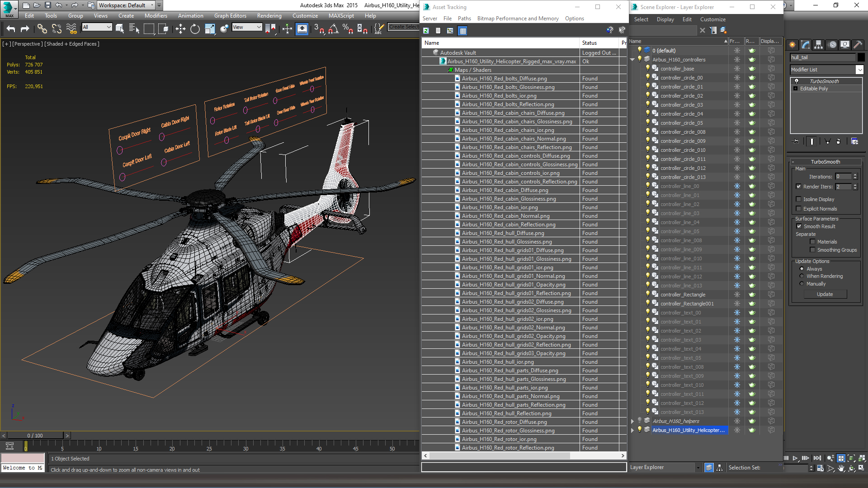This screenshot has width=868, height=488.
Task: Open the Utilities command panel tab
Action: click(x=858, y=45)
